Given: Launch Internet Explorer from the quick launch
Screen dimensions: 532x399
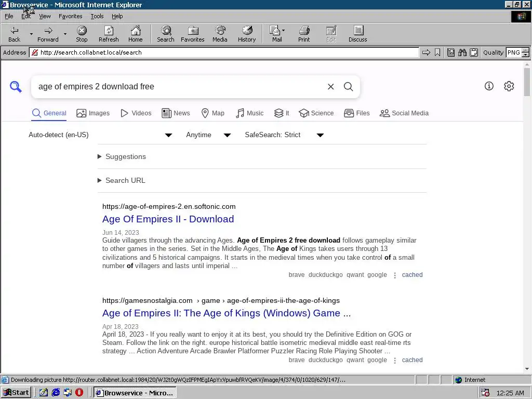Looking at the screenshot, I should coord(56,393).
